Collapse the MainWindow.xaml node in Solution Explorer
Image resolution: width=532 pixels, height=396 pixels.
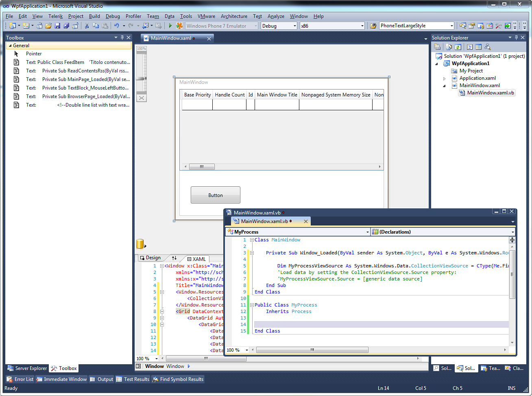[x=444, y=85]
